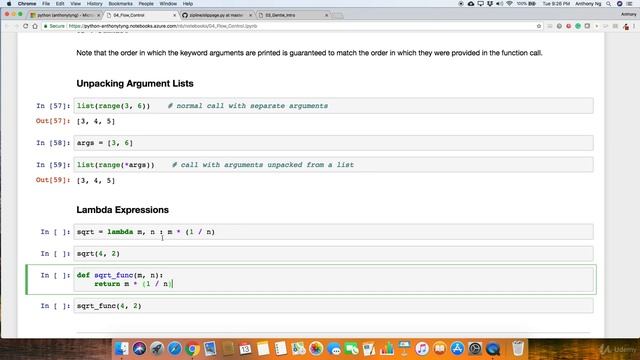The width and height of the screenshot is (640, 360).
Task: Close the GitHub zipline tab
Action: [250, 15]
